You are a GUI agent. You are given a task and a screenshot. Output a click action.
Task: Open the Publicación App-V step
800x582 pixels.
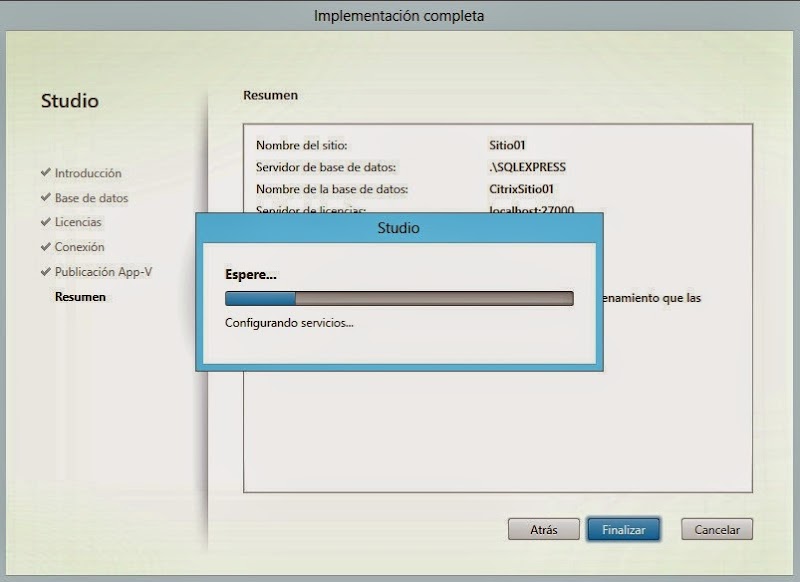[104, 272]
